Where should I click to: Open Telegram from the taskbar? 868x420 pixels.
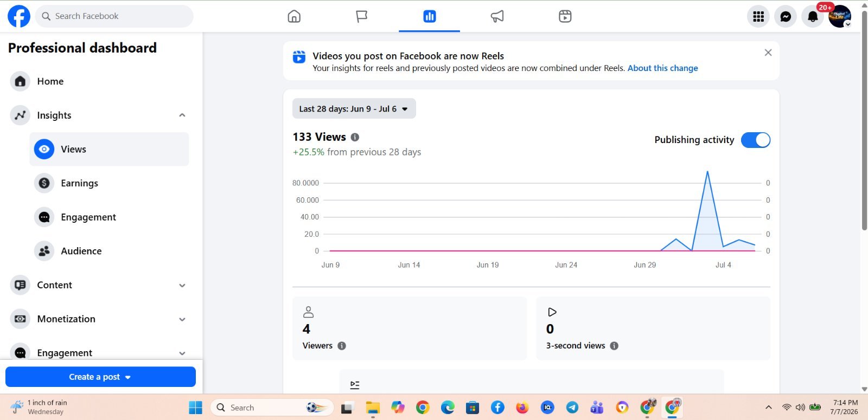[x=572, y=408]
